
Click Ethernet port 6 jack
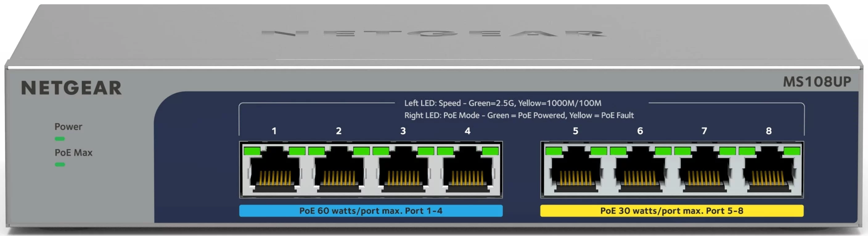[x=640, y=169]
